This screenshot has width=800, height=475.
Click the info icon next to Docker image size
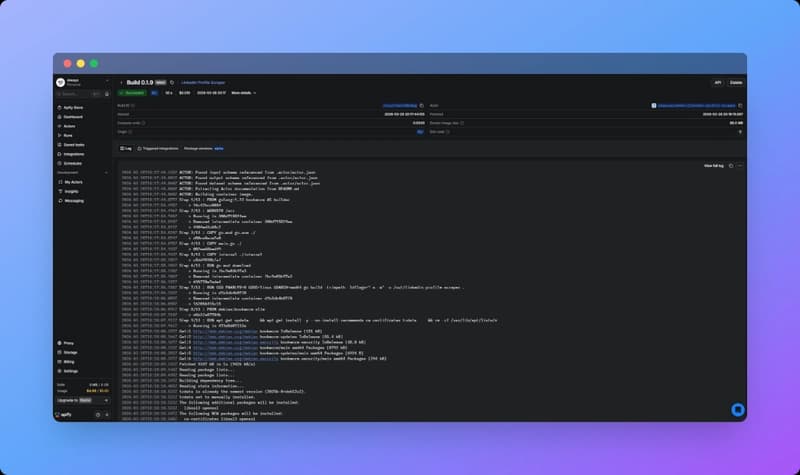(x=462, y=123)
